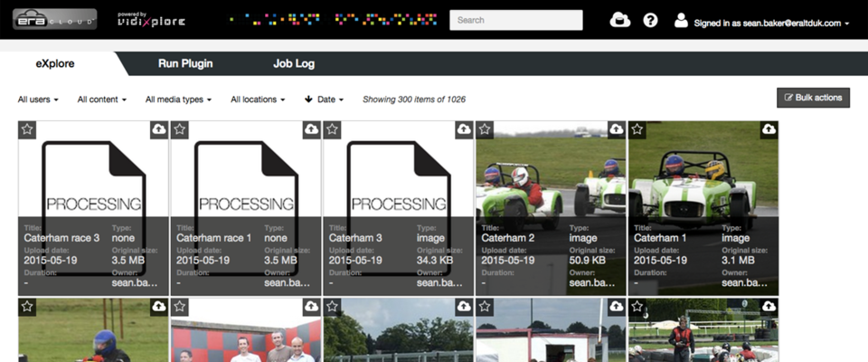
Task: Click cloud upload icon on Caterham 1
Action: click(x=769, y=129)
